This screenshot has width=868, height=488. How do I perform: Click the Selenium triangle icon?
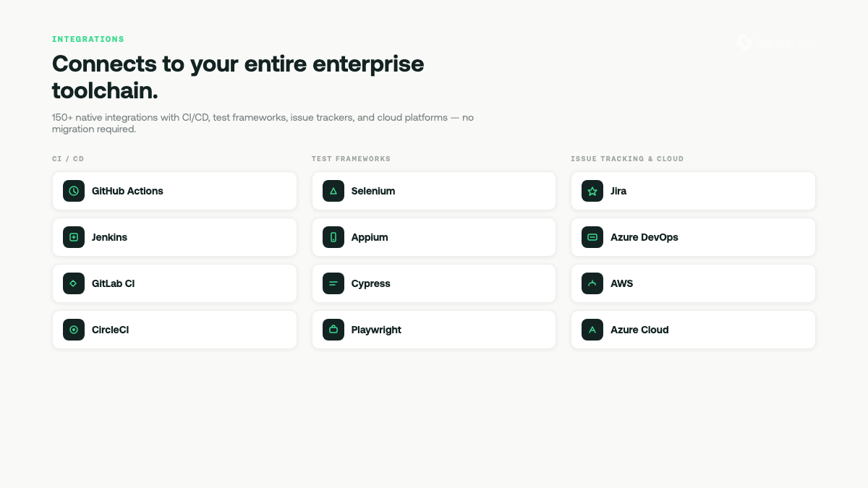point(333,191)
